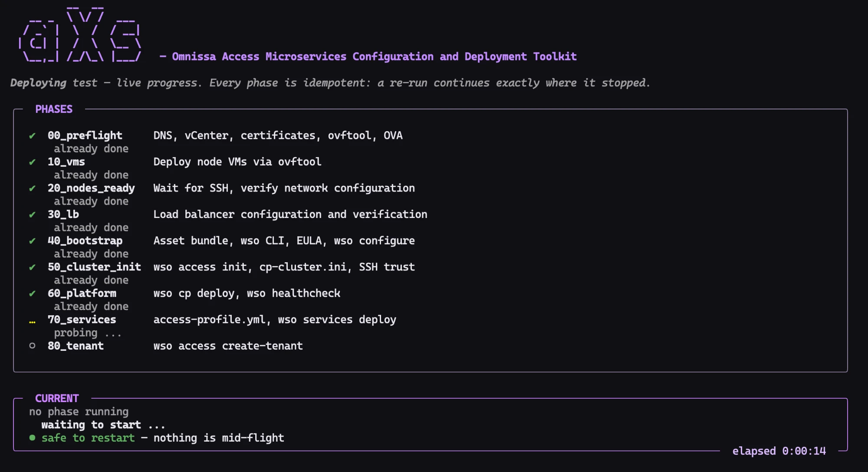Click the CURRENT panel heading
This screenshot has height=472, width=868.
coord(57,398)
